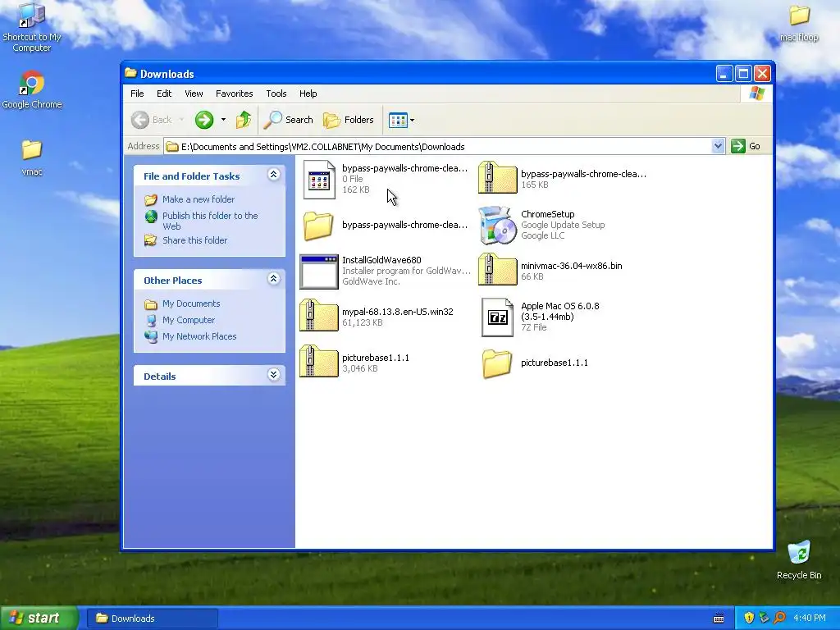Viewport: 840px width, 630px height.
Task: Open the Favorites menu
Action: 234,94
